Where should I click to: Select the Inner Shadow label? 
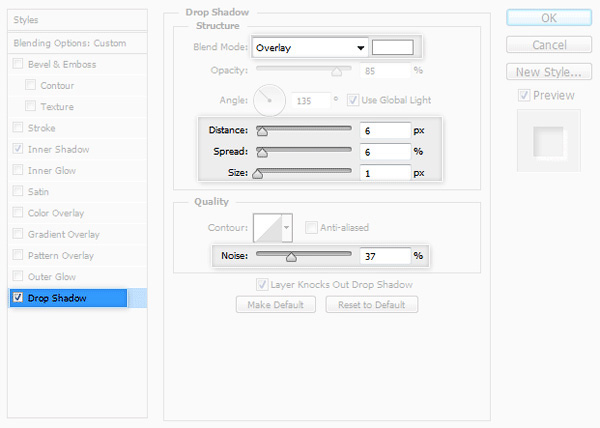(59, 149)
